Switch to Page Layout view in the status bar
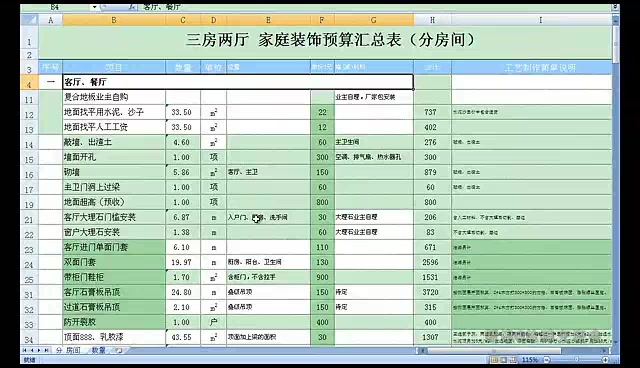 [x=504, y=360]
